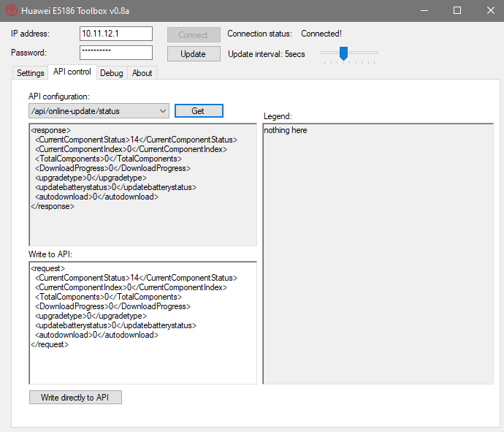This screenshot has width=504, height=432.
Task: Open the Debug tab
Action: coord(112,73)
